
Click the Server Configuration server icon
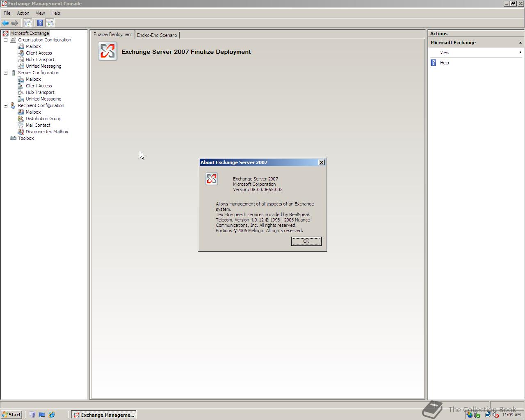coord(13,73)
